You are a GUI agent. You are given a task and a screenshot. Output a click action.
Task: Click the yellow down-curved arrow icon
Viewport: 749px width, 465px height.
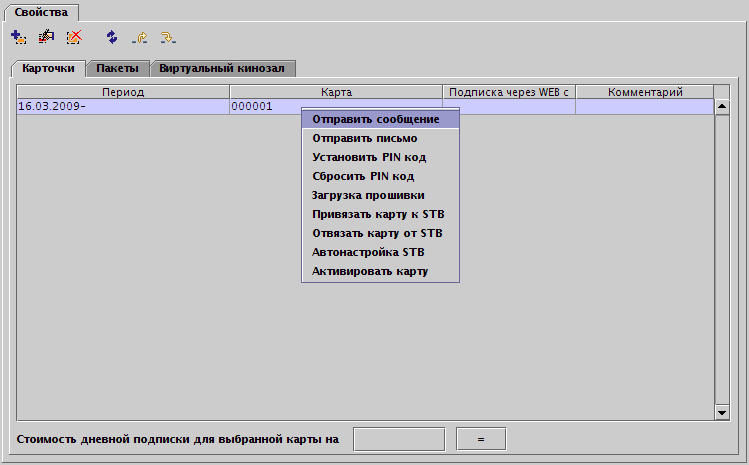(168, 37)
